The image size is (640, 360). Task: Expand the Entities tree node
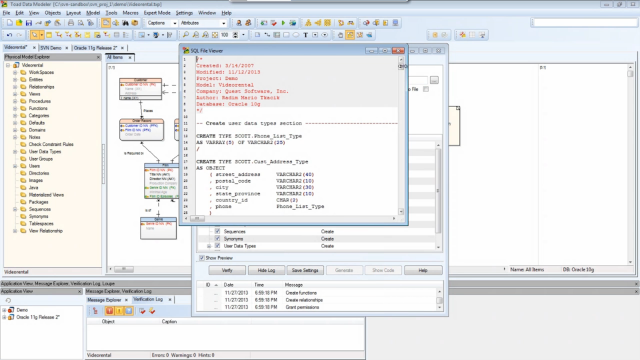[15, 80]
